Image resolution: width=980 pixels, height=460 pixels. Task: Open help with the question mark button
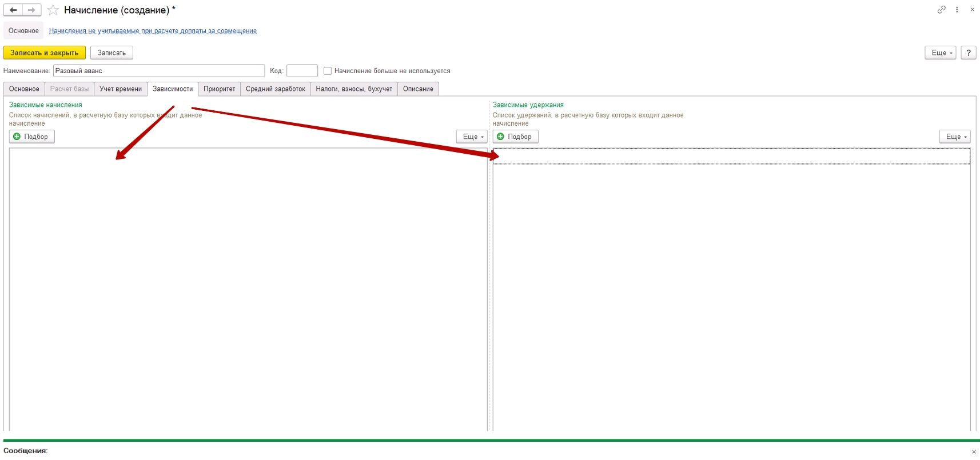(x=968, y=53)
